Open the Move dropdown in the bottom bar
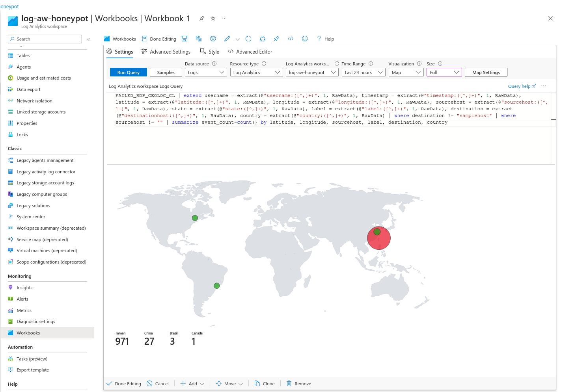This screenshot has height=392, width=563. [229, 384]
